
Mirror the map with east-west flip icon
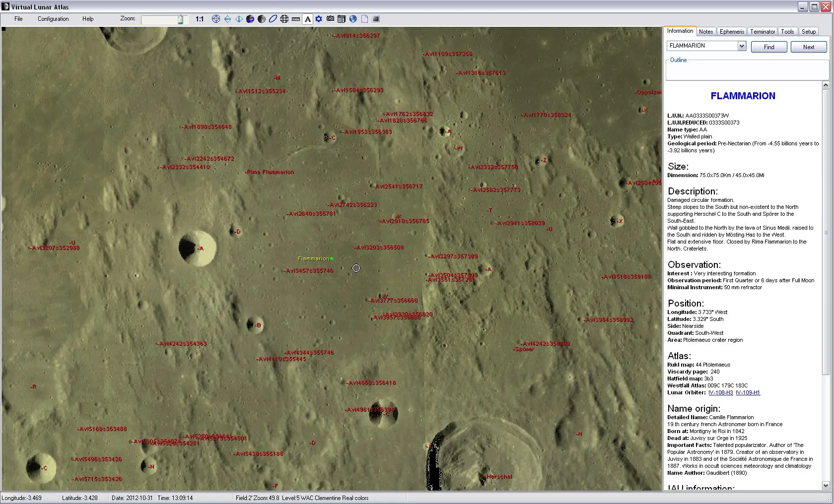(x=239, y=19)
